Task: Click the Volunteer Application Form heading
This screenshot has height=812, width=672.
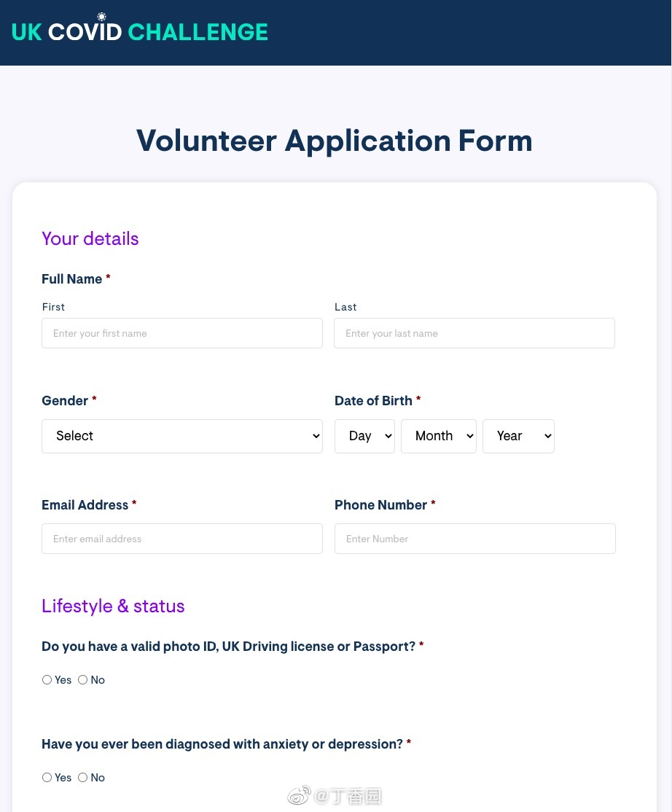Action: coord(335,141)
